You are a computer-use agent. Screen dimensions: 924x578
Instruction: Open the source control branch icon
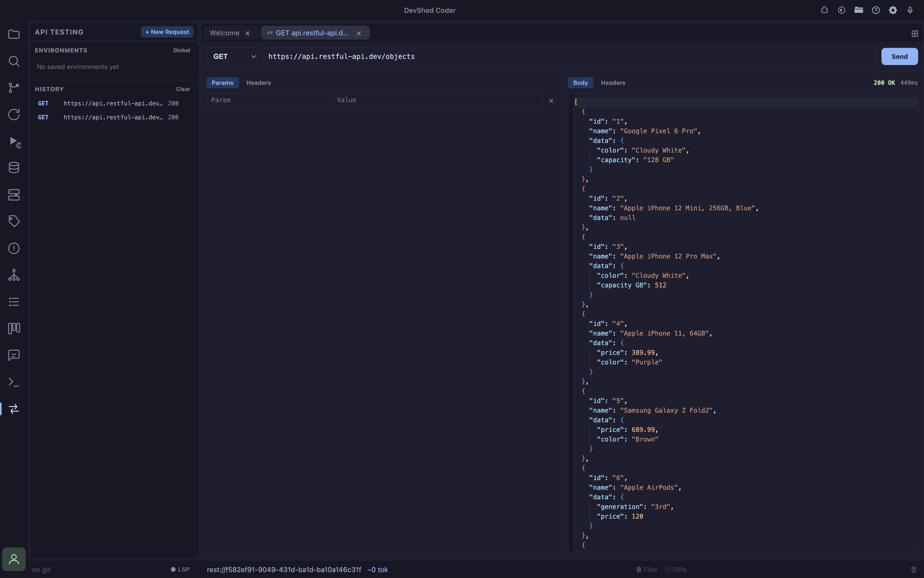point(14,88)
